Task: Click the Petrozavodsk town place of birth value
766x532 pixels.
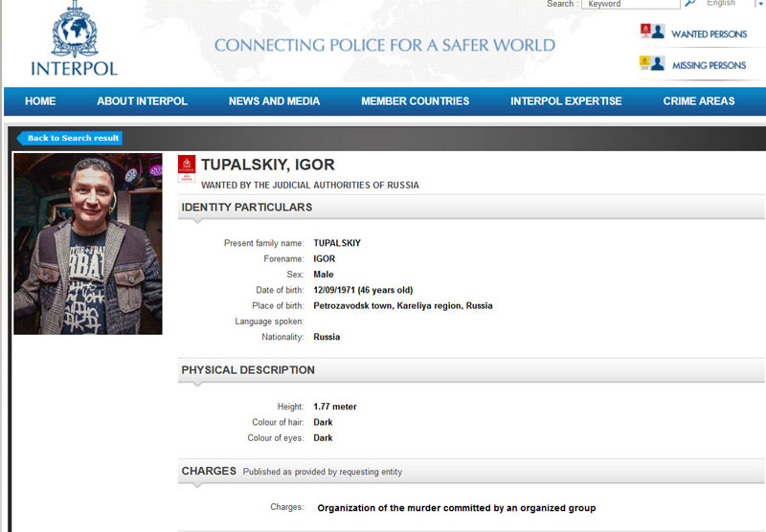Action: [403, 306]
